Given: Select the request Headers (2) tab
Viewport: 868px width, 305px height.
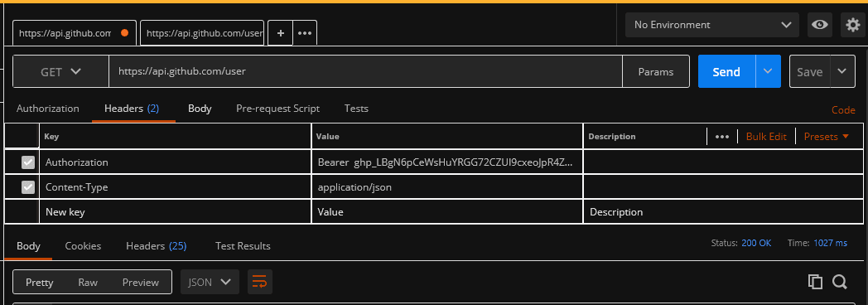Looking at the screenshot, I should [132, 109].
